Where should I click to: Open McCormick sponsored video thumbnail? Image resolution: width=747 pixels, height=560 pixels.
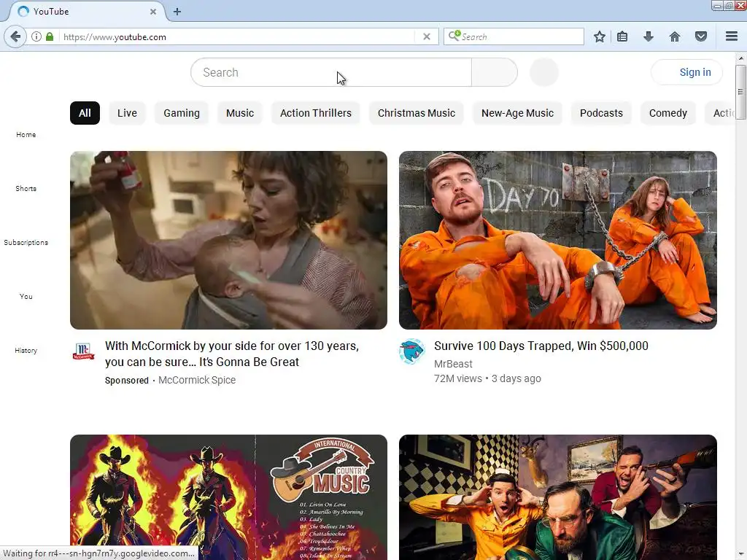pyautogui.click(x=228, y=240)
